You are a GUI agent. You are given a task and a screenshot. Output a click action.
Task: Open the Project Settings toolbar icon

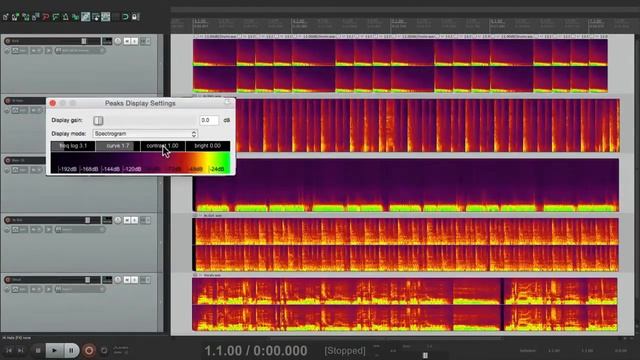click(x=36, y=17)
